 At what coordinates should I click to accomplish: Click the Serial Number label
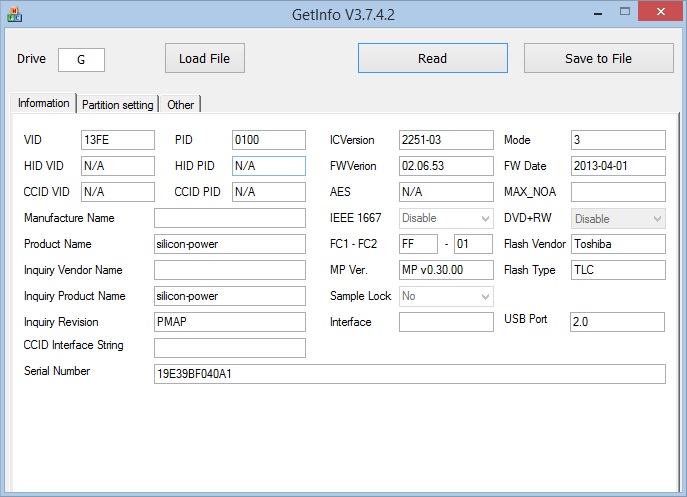point(57,371)
